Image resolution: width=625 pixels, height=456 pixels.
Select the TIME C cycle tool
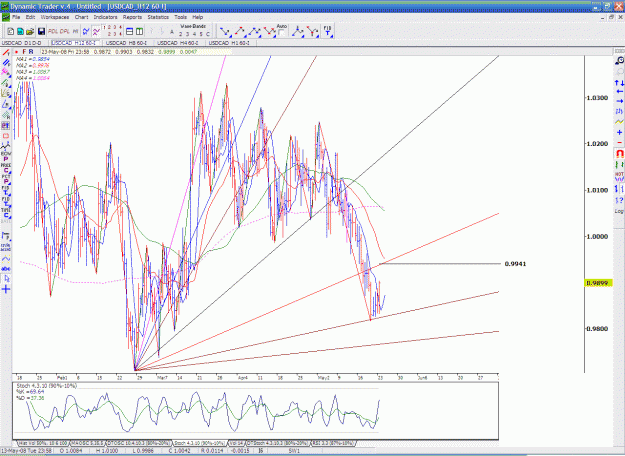(x=6, y=213)
